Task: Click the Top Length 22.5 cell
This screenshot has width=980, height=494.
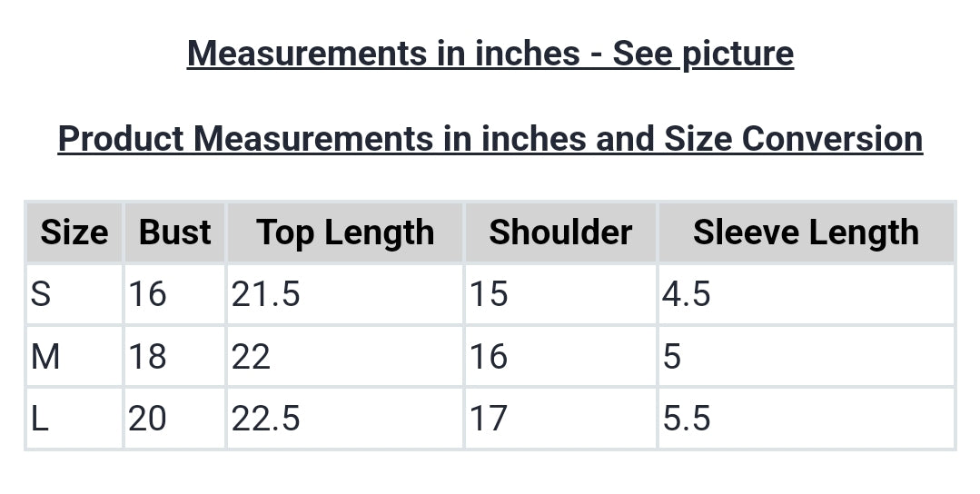Action: (265, 419)
